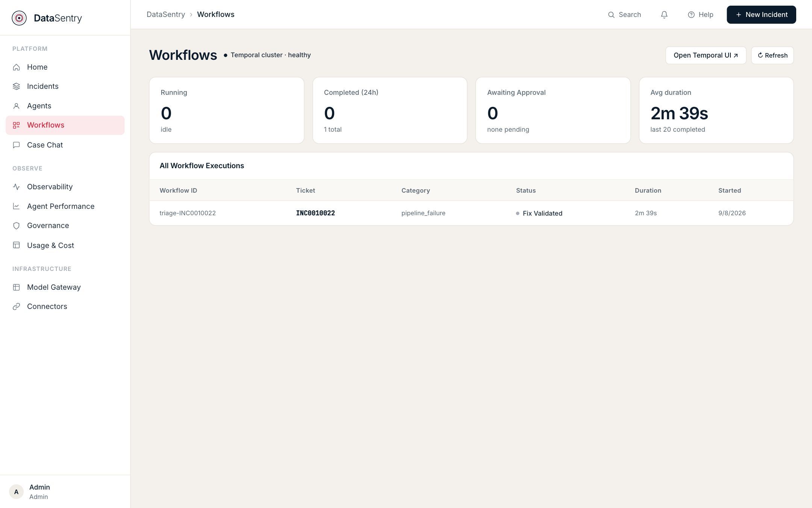
Task: Click the Agent Performance chart icon
Action: (x=16, y=206)
